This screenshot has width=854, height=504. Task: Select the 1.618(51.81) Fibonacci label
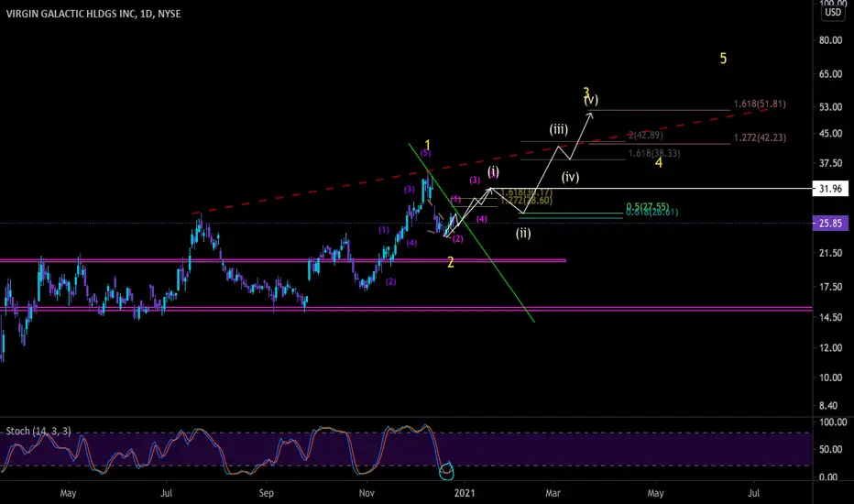point(760,104)
